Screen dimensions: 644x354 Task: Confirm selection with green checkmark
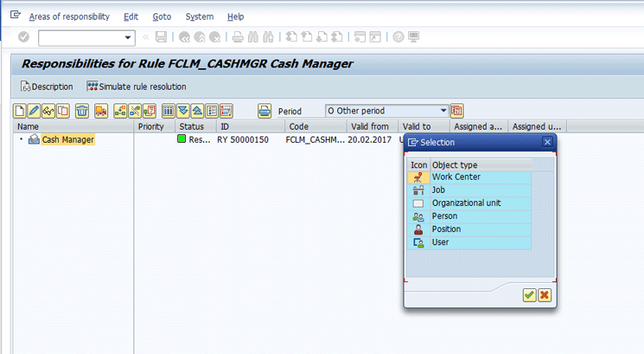pyautogui.click(x=528, y=295)
